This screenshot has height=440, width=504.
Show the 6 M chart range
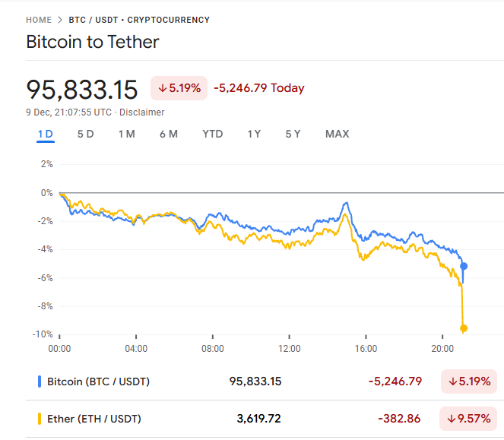click(169, 134)
